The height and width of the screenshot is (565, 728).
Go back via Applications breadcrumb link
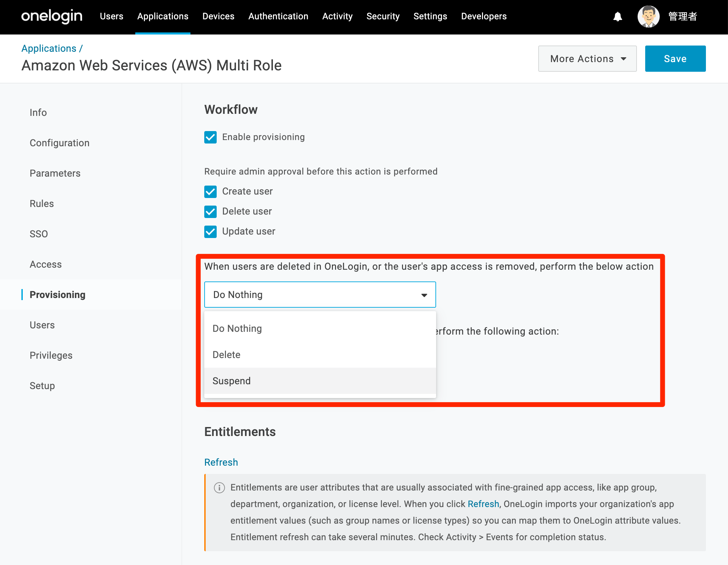pyautogui.click(x=49, y=48)
